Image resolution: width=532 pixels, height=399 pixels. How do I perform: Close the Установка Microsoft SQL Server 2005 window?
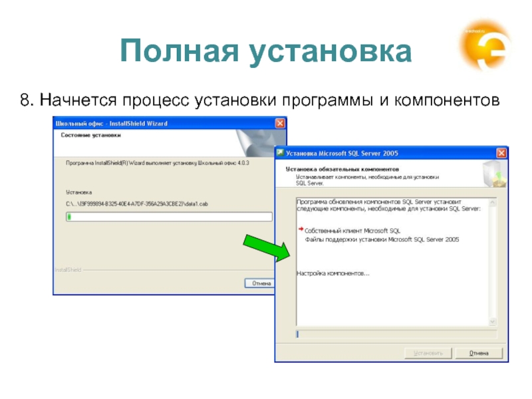click(501, 154)
